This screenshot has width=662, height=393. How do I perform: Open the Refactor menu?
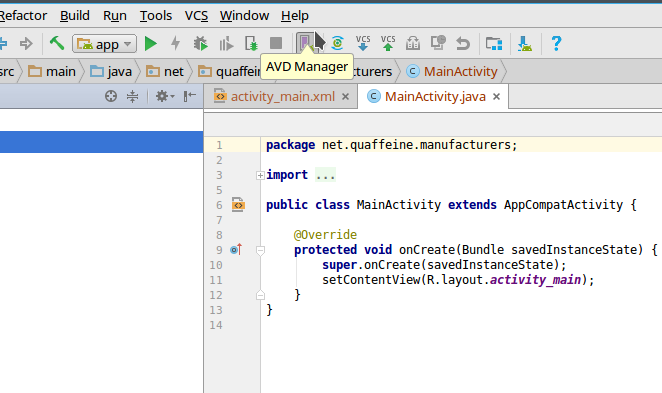pyautogui.click(x=23, y=16)
